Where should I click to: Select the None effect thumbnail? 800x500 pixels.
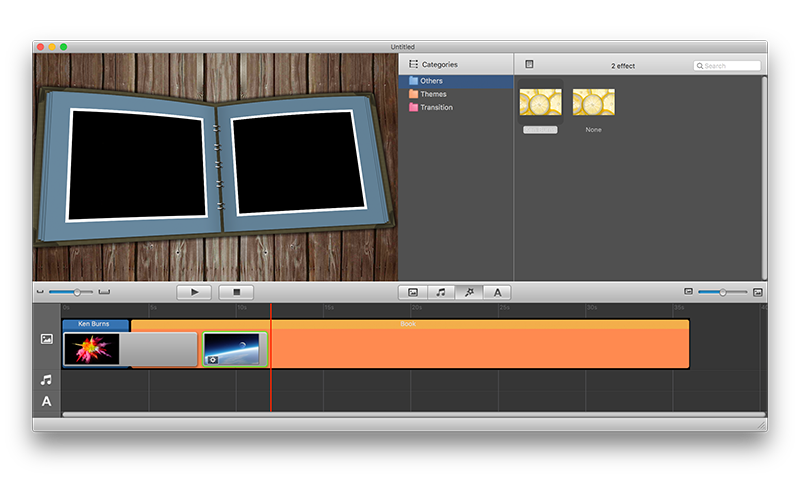click(x=594, y=103)
